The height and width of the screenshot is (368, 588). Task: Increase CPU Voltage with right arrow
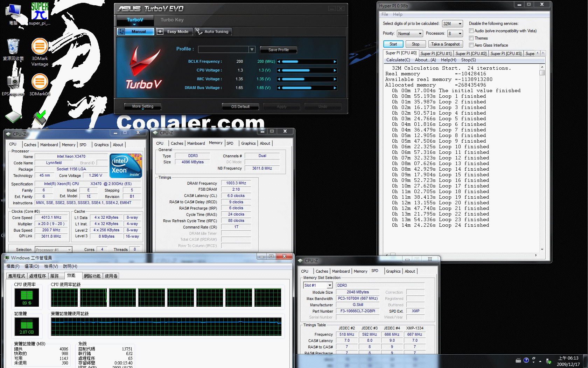(x=335, y=70)
